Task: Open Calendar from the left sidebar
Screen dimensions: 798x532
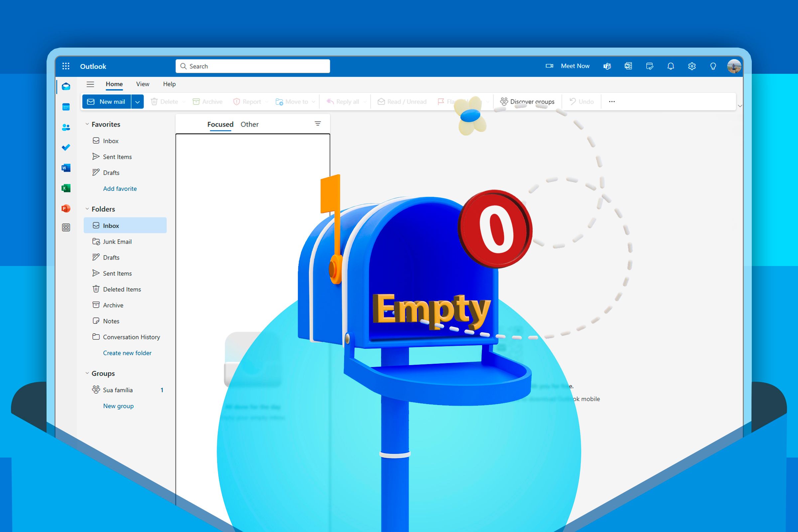Action: click(x=66, y=107)
